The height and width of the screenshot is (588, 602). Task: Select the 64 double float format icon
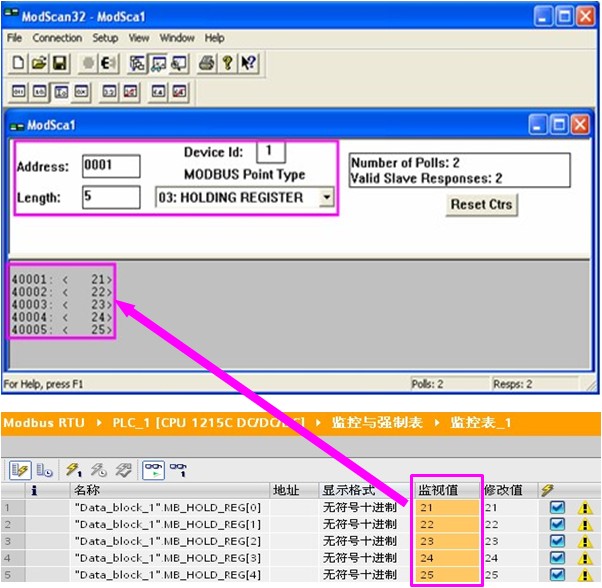tap(158, 92)
